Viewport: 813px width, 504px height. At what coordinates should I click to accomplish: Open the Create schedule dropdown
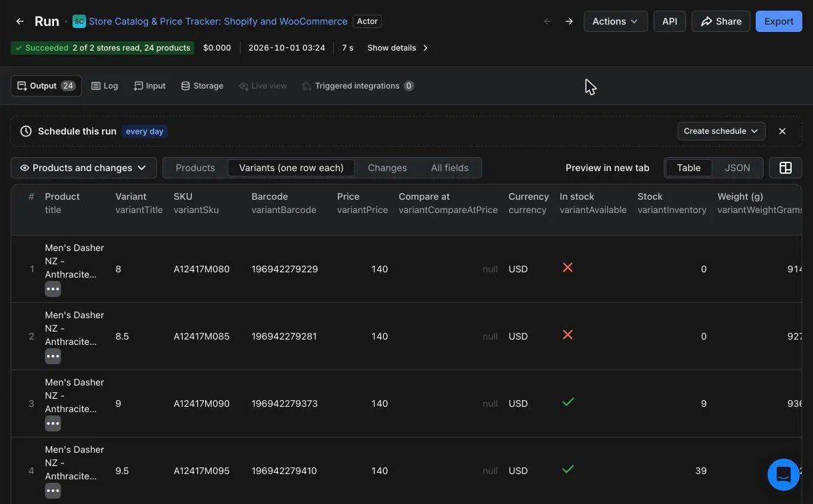721,131
